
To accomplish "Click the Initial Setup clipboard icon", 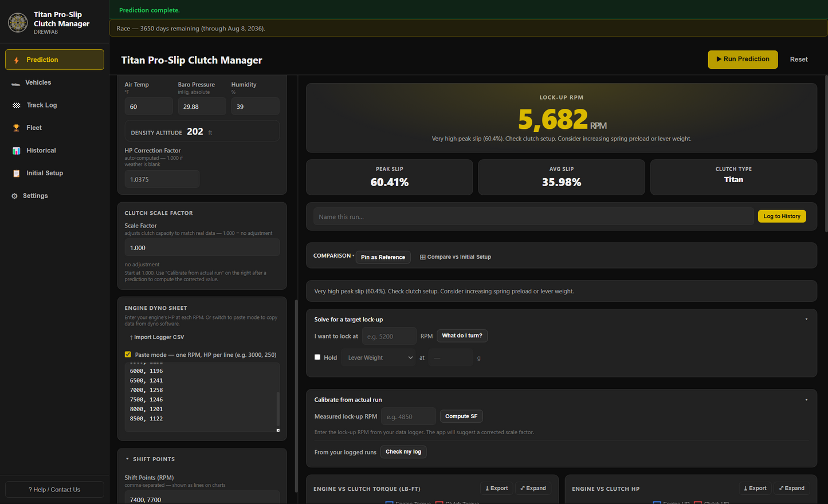I will [x=16, y=174].
